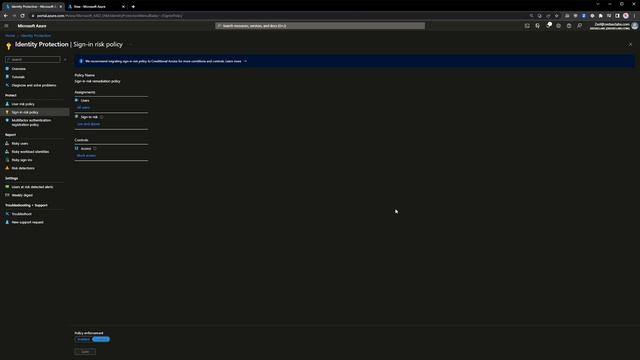
Task: Click the New support request icon
Action: point(7,222)
